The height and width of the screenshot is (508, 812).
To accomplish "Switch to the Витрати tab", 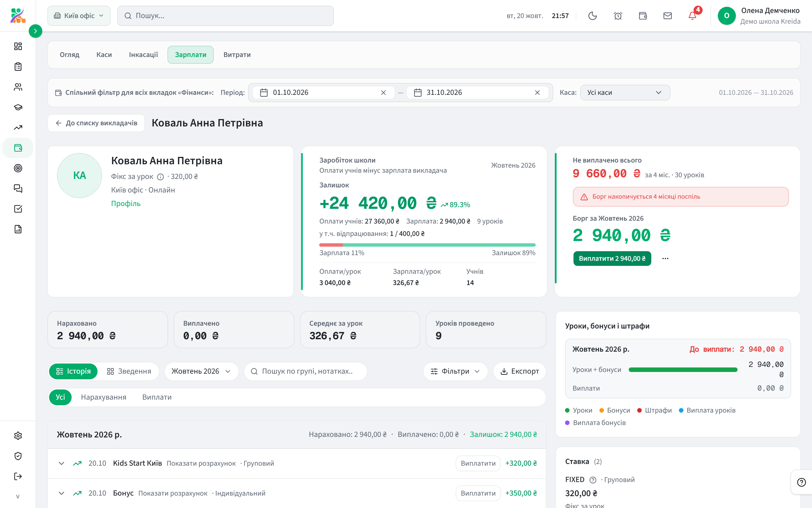I will tap(237, 55).
